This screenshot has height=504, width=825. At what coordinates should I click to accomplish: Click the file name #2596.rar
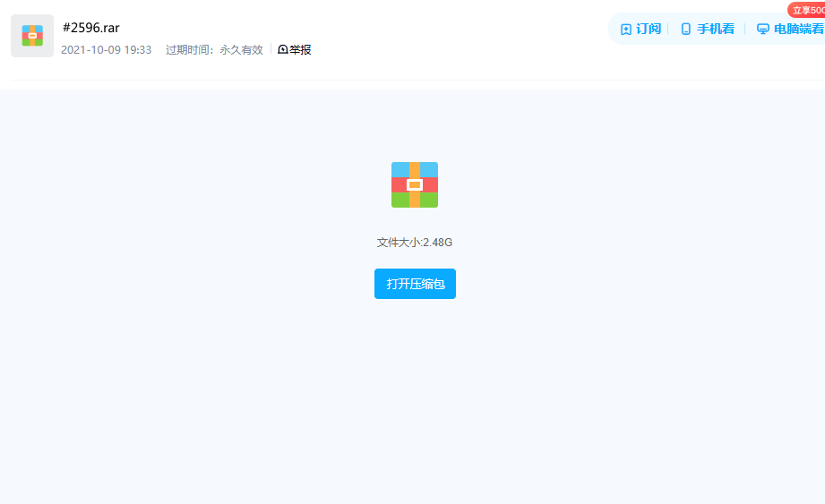pyautogui.click(x=91, y=28)
